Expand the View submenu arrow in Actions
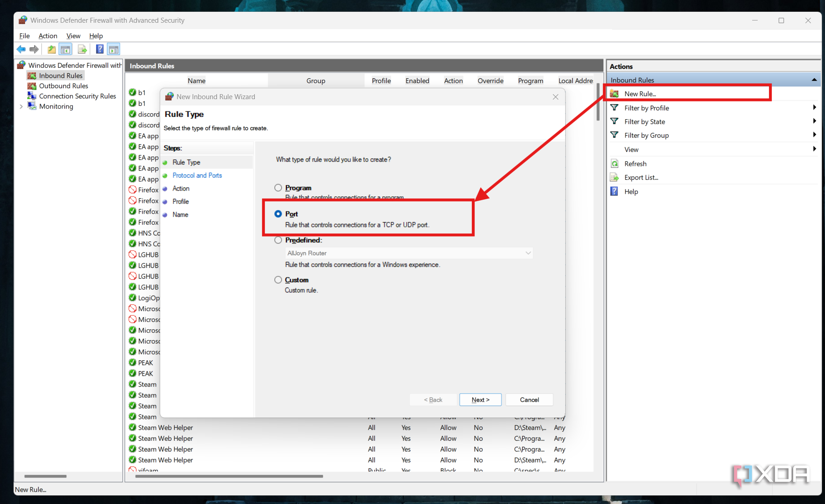The image size is (825, 504). [814, 149]
